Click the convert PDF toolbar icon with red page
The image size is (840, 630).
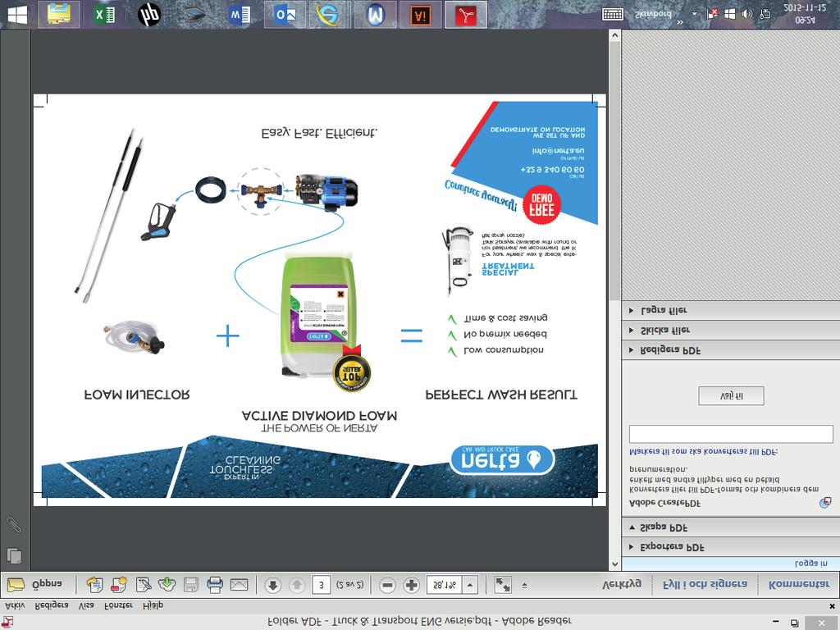point(118,584)
